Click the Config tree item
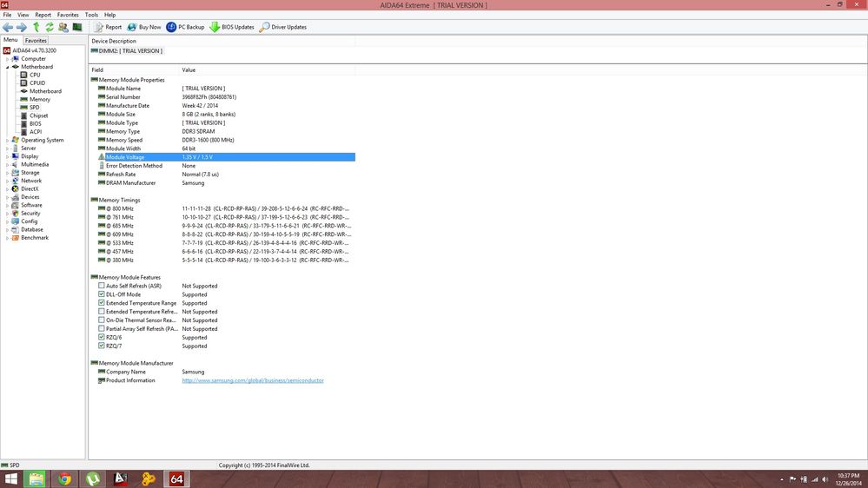Image resolution: width=868 pixels, height=488 pixels. point(30,221)
